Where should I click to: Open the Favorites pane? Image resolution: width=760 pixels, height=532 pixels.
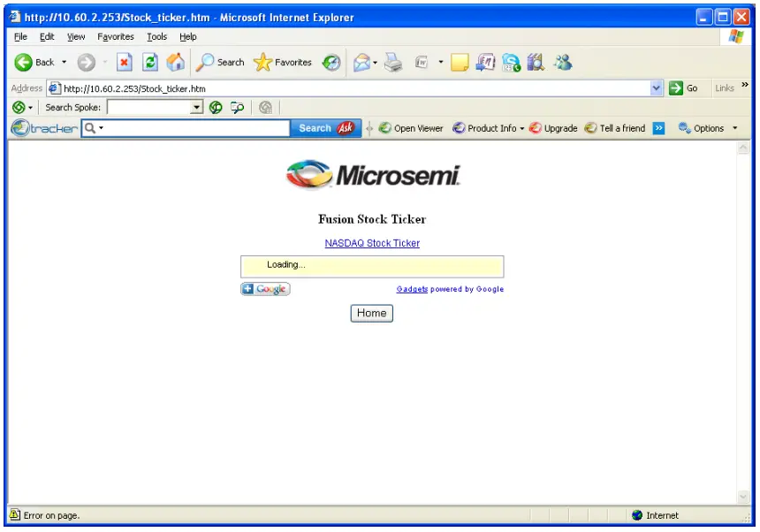click(x=283, y=63)
